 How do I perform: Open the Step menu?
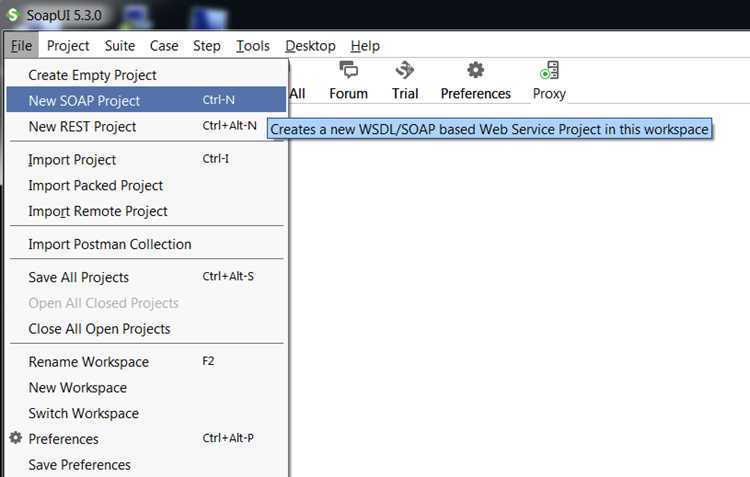[207, 46]
